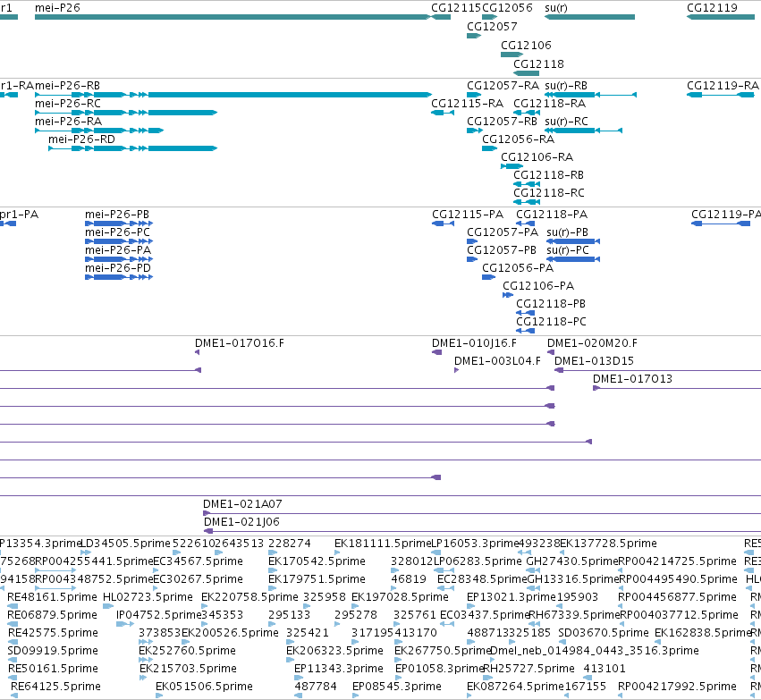Image resolution: width=761 pixels, height=700 pixels.
Task: Select EST EK137728.5prime
Action: tap(609, 544)
